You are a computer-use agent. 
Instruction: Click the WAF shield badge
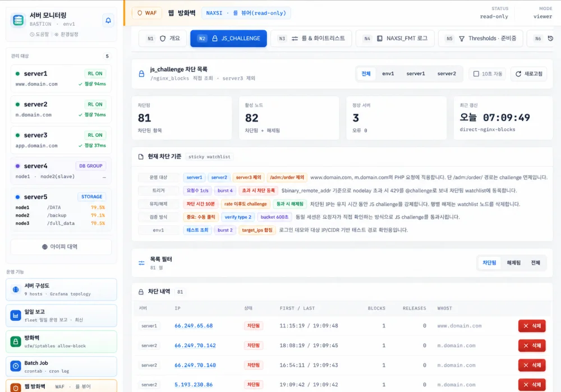(x=146, y=13)
